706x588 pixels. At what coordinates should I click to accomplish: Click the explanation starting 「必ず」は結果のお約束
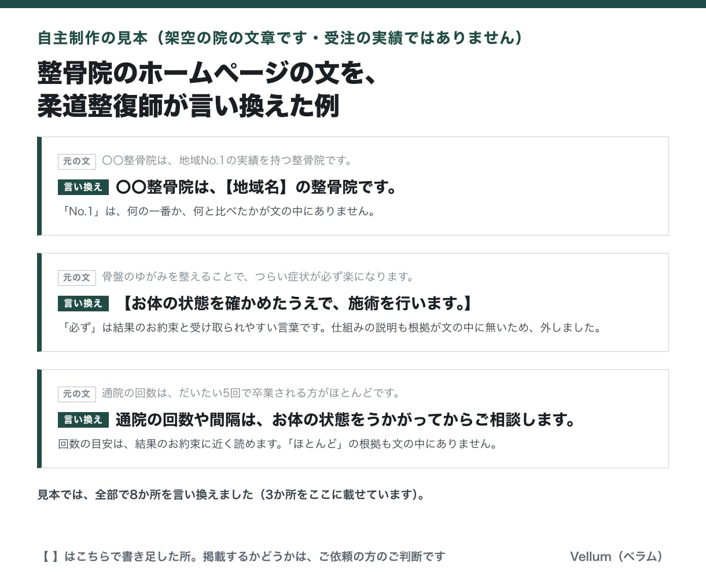click(331, 328)
